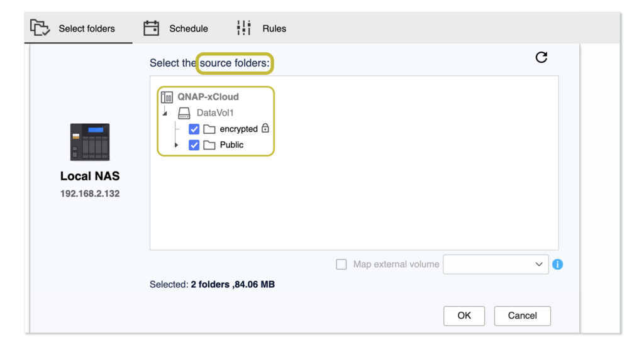Enable the Map external volume checkbox

tap(341, 265)
